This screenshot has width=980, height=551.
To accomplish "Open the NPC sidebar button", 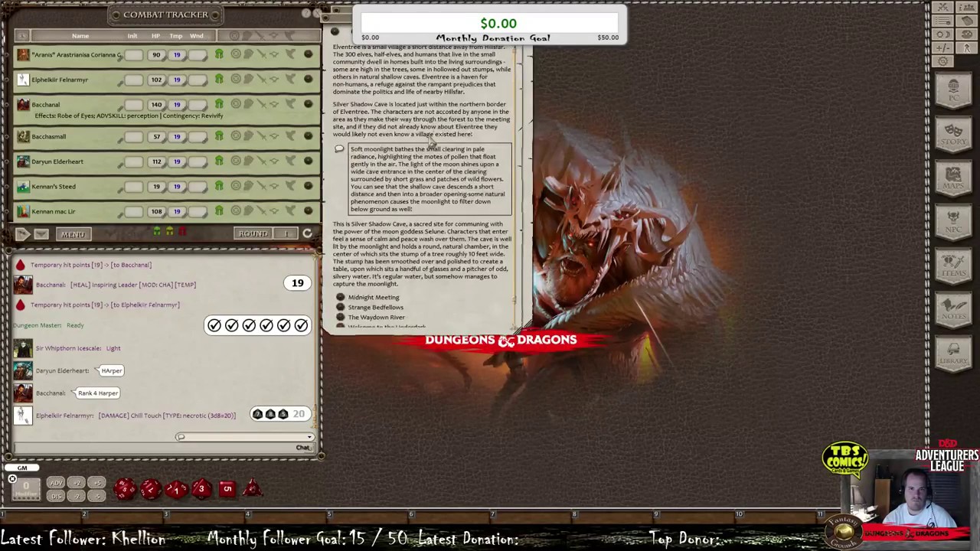I will coord(953,222).
